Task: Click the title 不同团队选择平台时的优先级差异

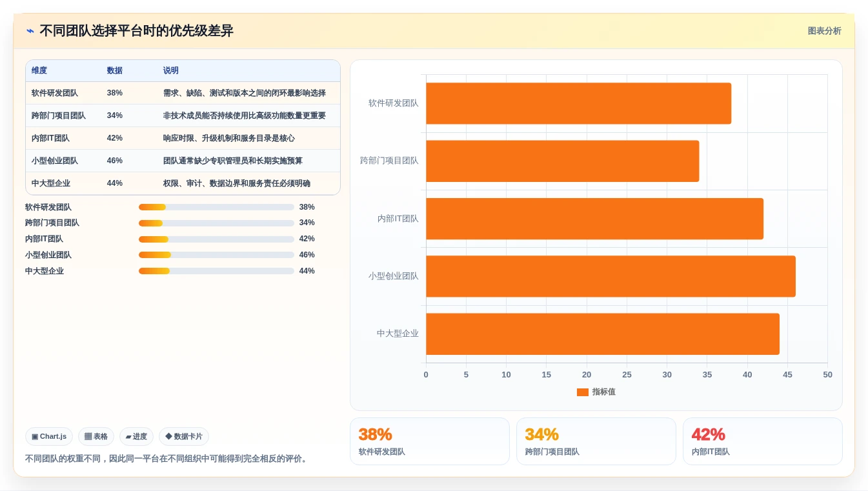Action: (137, 31)
